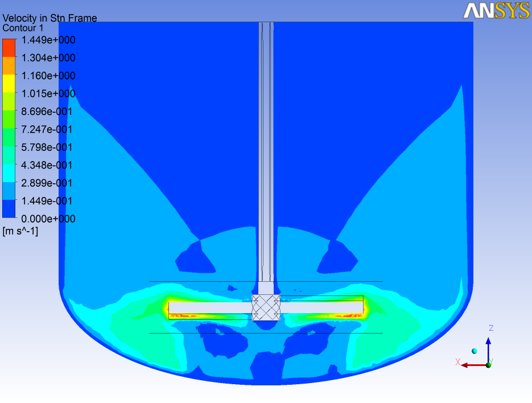The width and height of the screenshot is (532, 403).
Task: Click the green Y axis dot on triad
Action: pos(488,364)
